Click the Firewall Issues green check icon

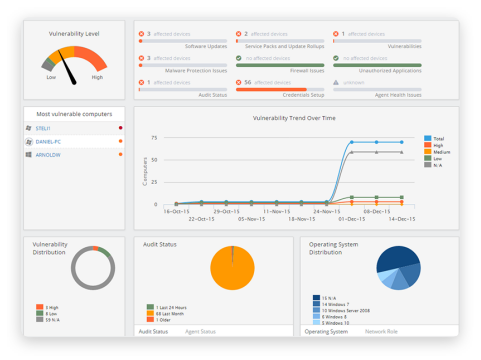click(239, 58)
